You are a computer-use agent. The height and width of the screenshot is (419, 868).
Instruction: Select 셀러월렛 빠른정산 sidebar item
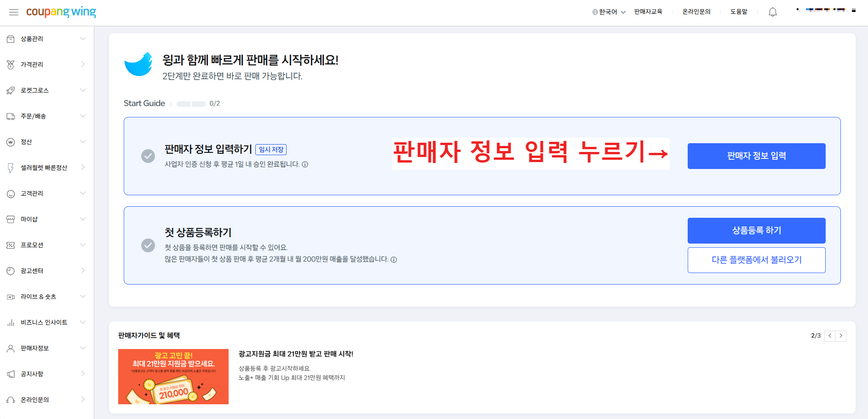click(47, 168)
